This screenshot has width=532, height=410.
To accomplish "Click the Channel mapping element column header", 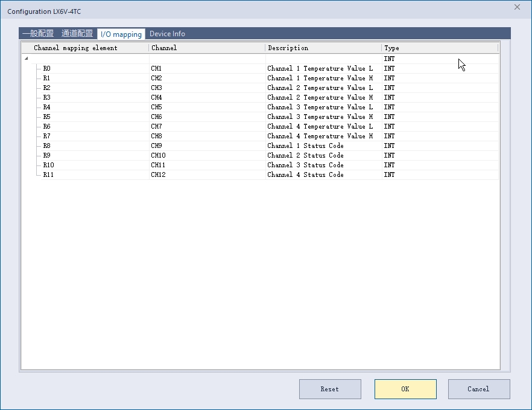I will tap(85, 48).
